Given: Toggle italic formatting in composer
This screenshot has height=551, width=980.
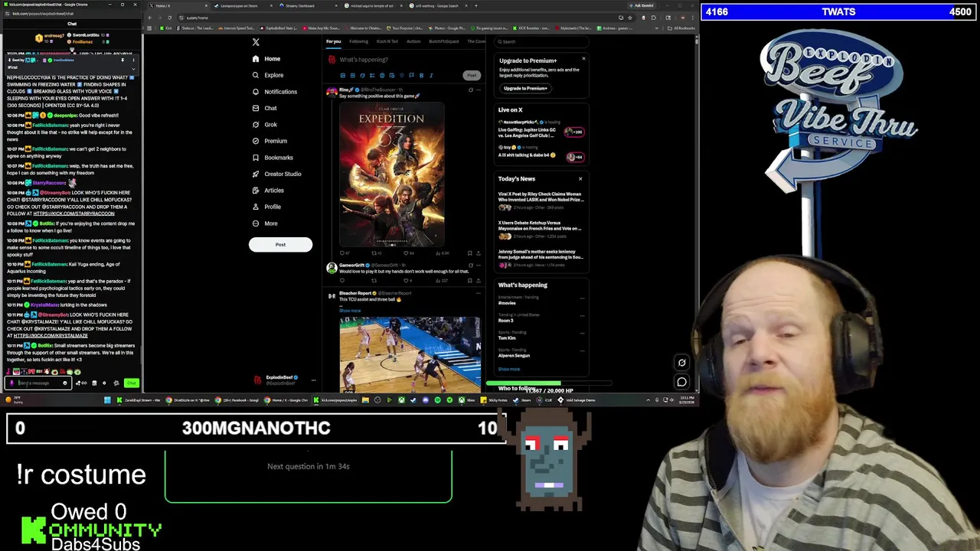Looking at the screenshot, I should tap(431, 75).
